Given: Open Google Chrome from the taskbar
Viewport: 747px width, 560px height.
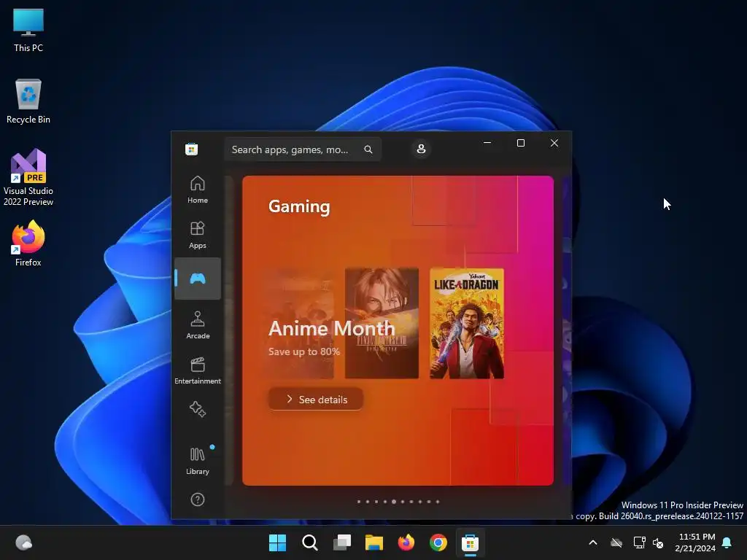Looking at the screenshot, I should [438, 542].
